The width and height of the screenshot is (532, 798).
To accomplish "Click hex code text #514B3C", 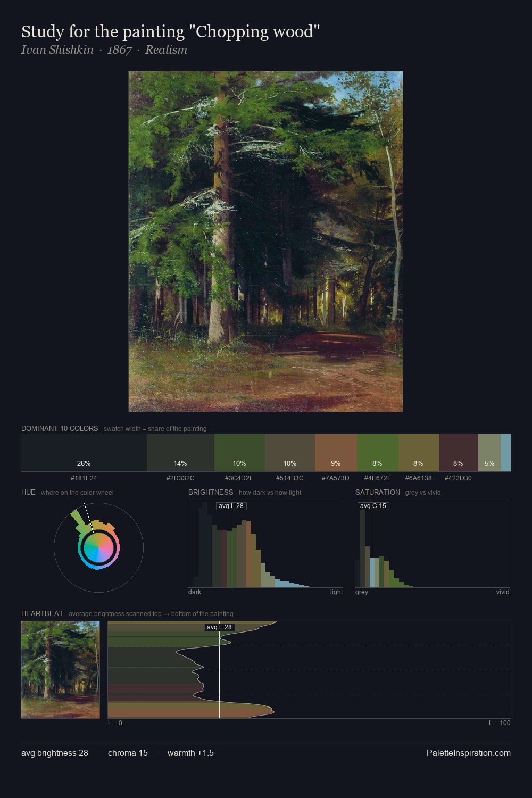I will [290, 478].
